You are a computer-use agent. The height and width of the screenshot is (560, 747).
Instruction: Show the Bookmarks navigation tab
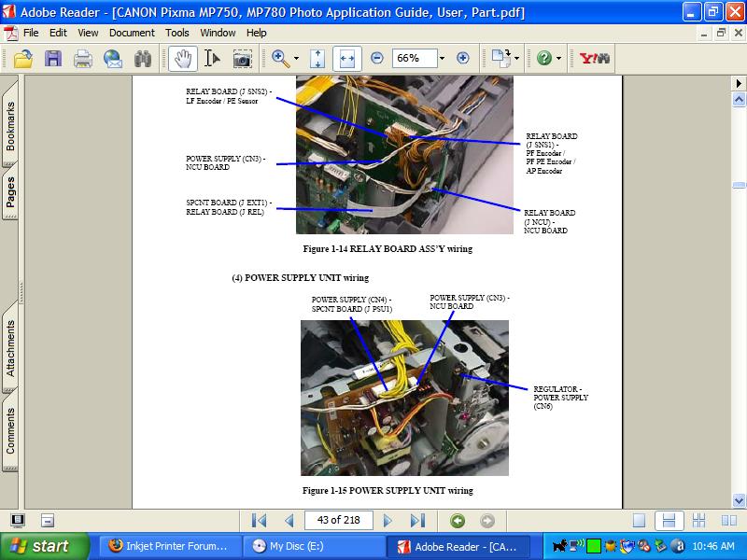10,125
